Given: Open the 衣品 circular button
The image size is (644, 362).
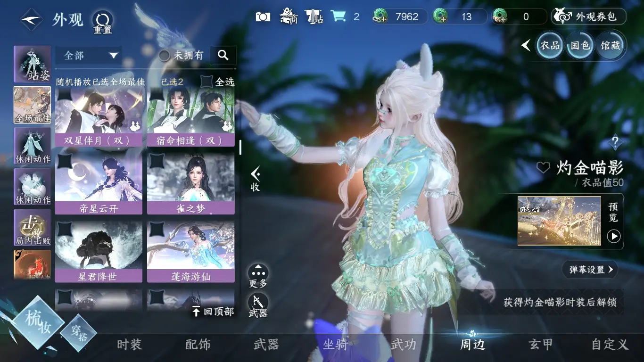Looking at the screenshot, I should click(550, 45).
